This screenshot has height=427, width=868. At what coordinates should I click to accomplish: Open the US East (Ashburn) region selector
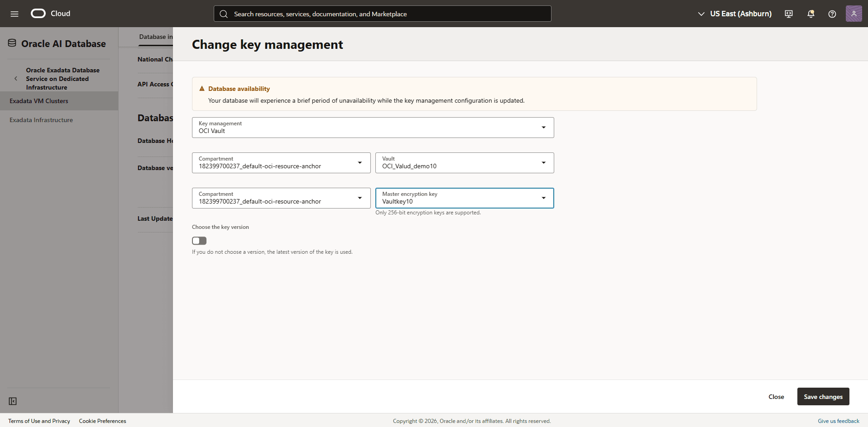734,14
